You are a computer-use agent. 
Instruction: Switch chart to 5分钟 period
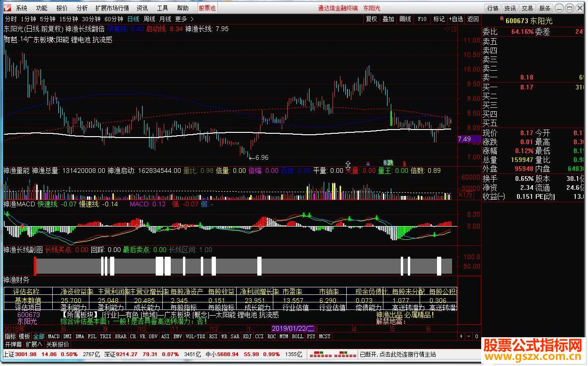coord(48,19)
